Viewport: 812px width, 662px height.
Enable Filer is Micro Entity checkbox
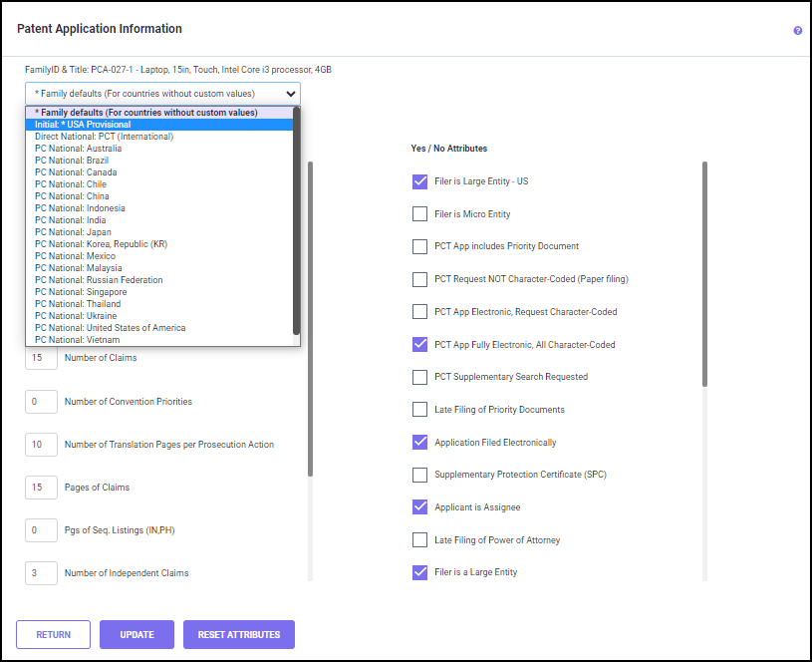point(419,214)
